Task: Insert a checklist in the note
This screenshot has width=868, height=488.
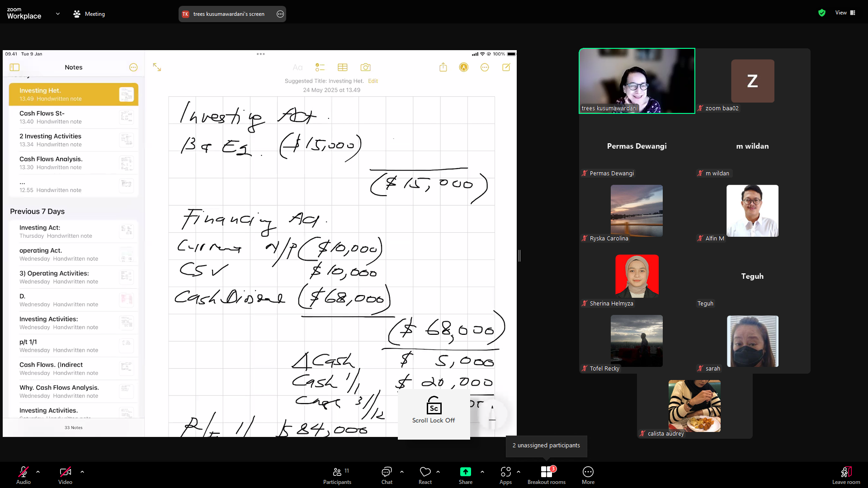Action: point(320,67)
